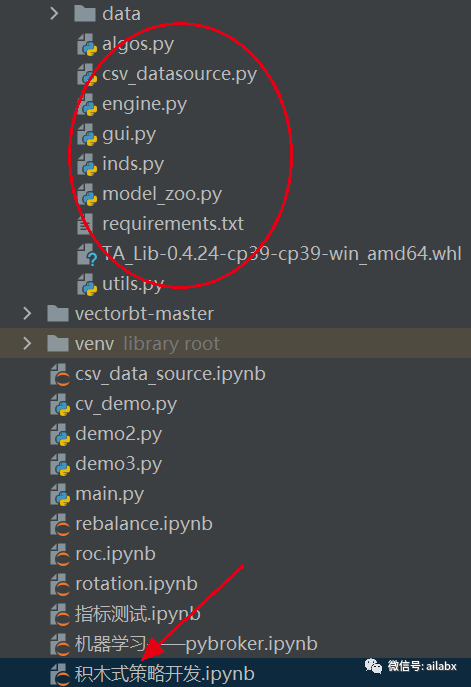Expand the vectorbt-master folder arrow
The image size is (471, 687).
point(27,314)
